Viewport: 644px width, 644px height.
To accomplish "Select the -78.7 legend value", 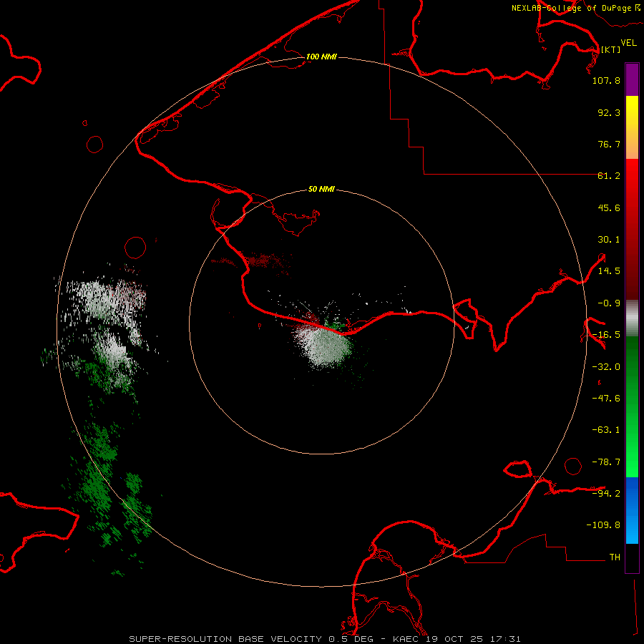I will (606, 462).
